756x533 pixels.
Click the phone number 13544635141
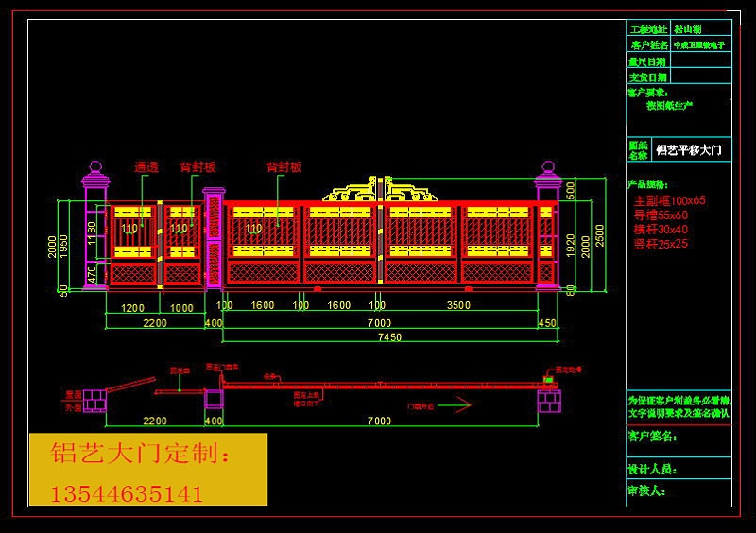[x=127, y=493]
